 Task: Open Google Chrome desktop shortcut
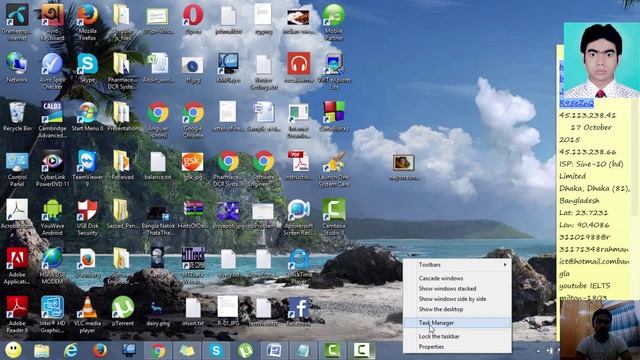pos(193,120)
